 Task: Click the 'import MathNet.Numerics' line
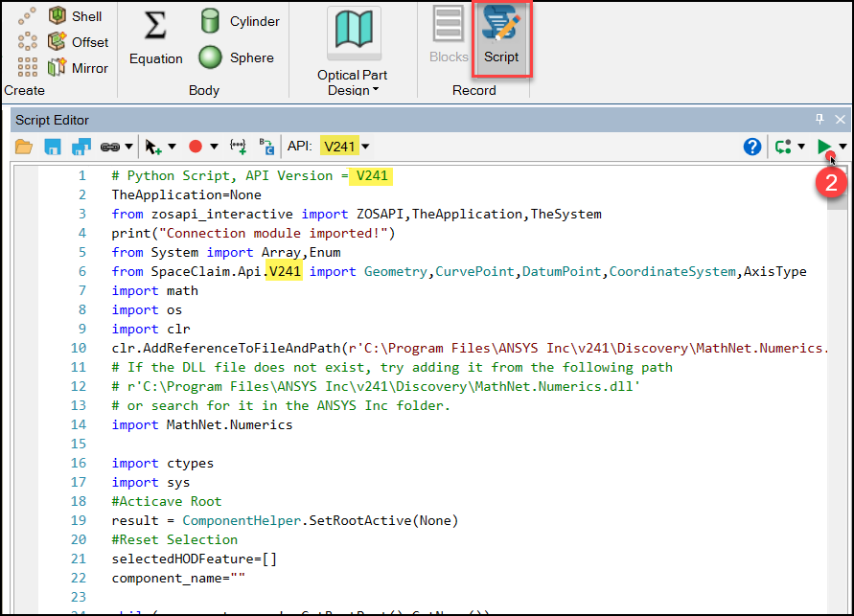point(202,425)
